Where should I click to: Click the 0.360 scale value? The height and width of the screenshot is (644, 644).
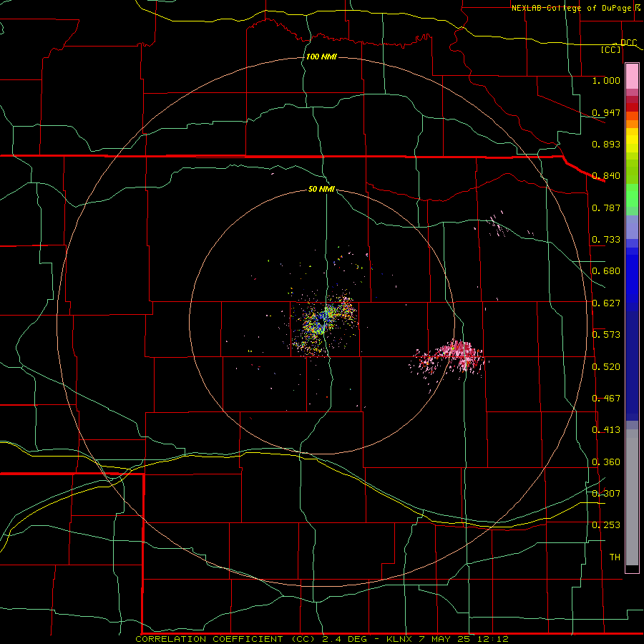(x=606, y=462)
